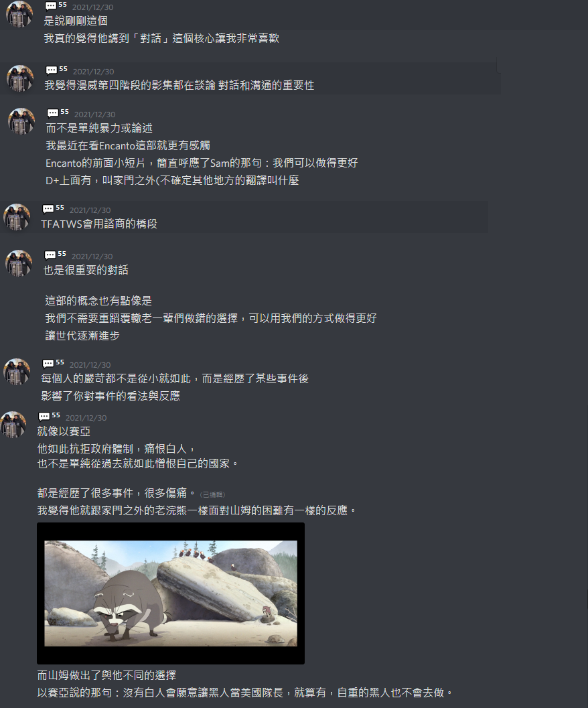588x708 pixels.
Task: Select the final line quoting 以賽亞說的那句
Action: pos(244,693)
